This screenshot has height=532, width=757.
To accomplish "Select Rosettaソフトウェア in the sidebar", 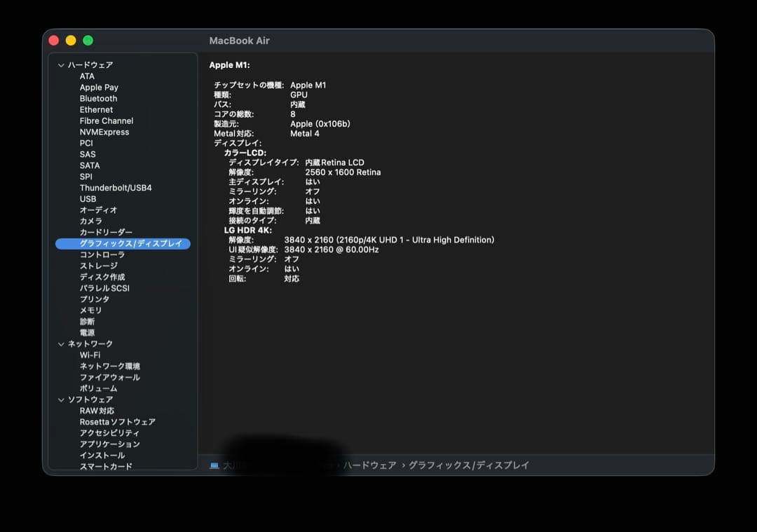I will [x=117, y=422].
